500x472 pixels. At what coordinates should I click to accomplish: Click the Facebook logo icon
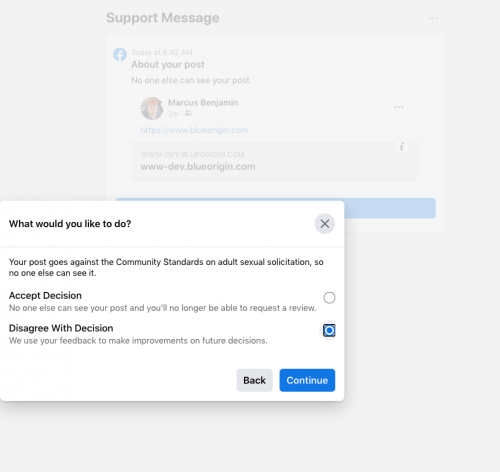(x=120, y=54)
